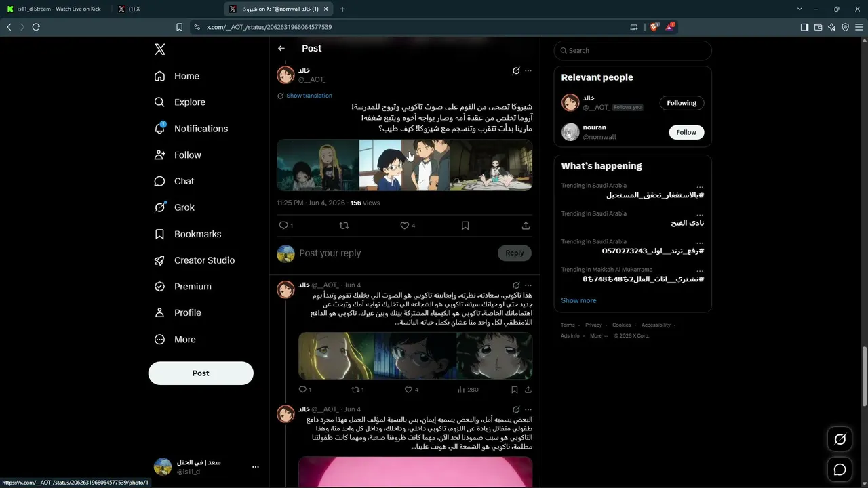
Task: Click Show translation on the main post
Action: [x=309, y=96]
